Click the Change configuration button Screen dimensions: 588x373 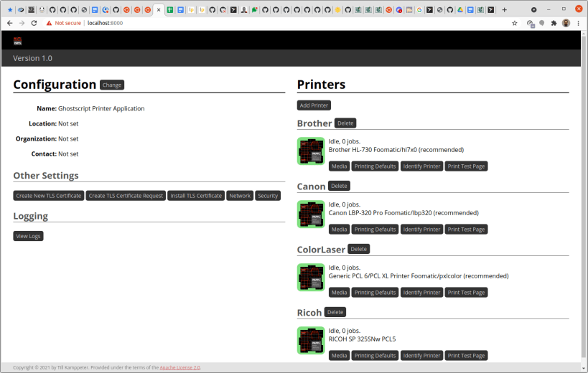112,85
